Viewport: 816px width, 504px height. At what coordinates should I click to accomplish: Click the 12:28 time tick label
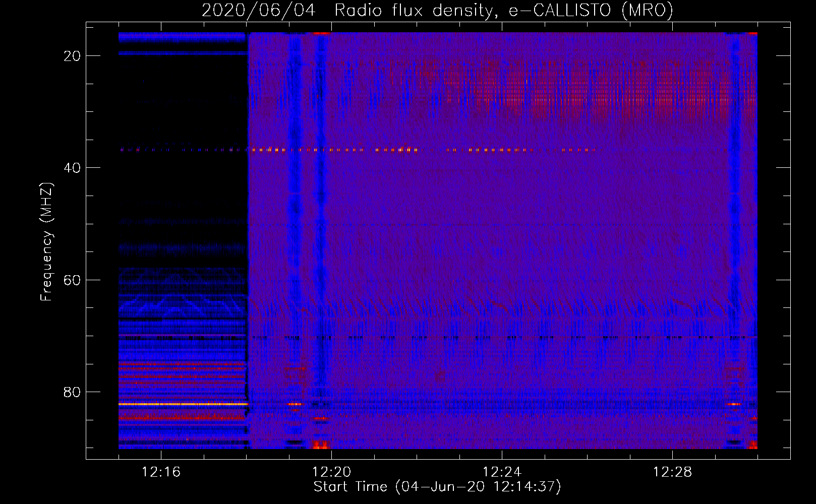coord(672,472)
